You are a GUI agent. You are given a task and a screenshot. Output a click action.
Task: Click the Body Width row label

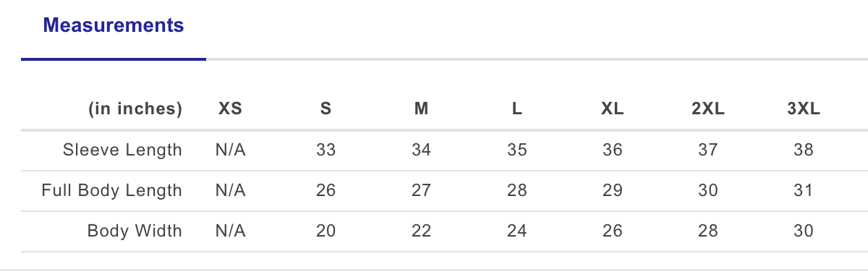[x=135, y=231]
